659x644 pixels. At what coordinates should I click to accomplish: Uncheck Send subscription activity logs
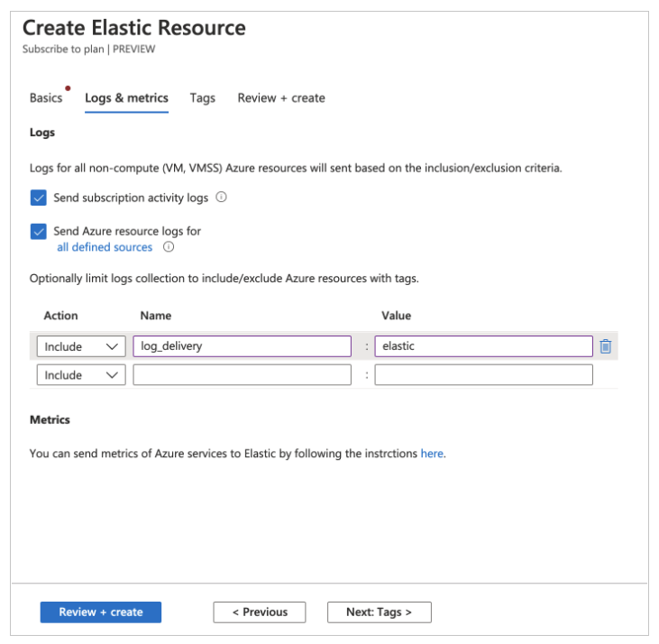coord(39,198)
